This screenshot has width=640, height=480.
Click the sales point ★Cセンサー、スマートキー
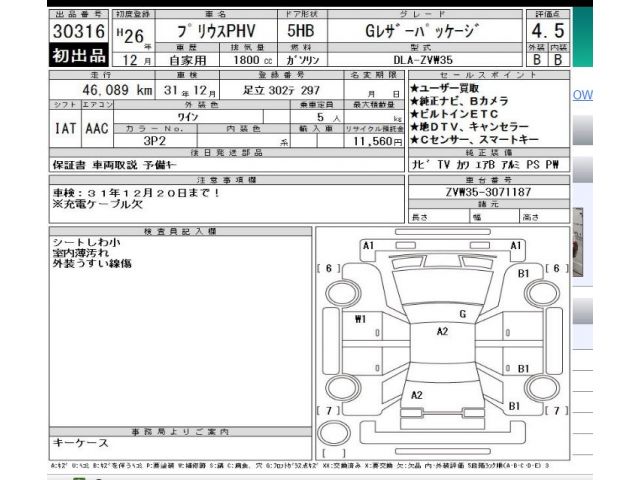click(x=475, y=140)
